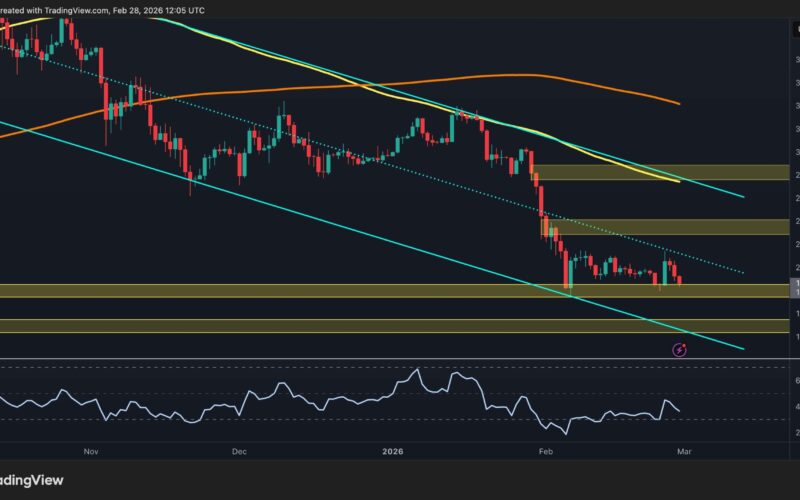Select the Dec label on time axis
This screenshot has height=500, width=800.
238,451
